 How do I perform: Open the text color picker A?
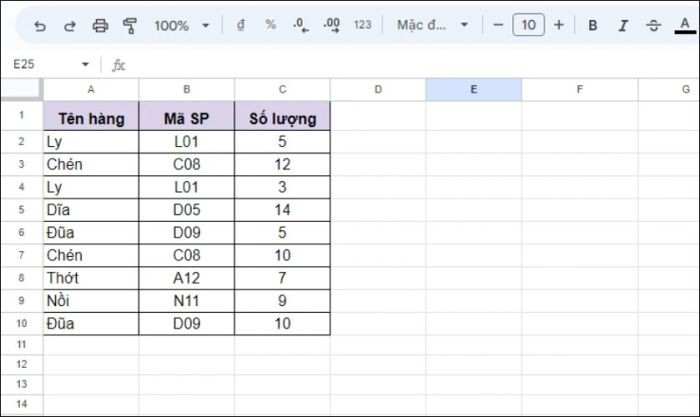click(685, 25)
